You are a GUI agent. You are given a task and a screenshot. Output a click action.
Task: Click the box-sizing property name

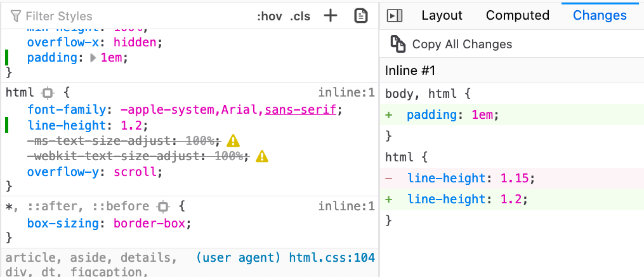63,224
